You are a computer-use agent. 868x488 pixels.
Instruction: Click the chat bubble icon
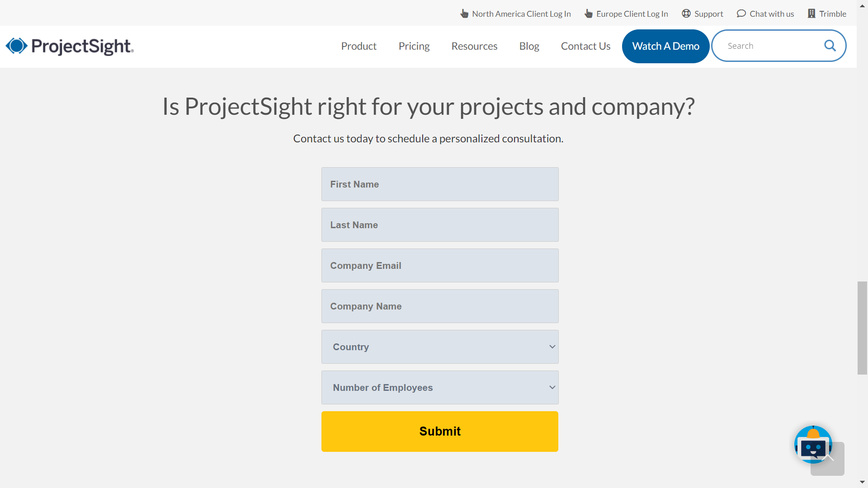point(741,14)
